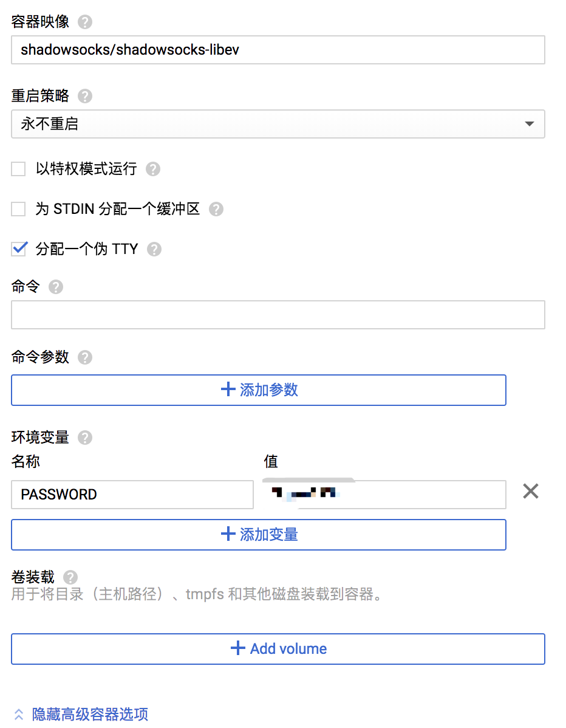Edit the PASSWORD variable name field

click(x=132, y=495)
